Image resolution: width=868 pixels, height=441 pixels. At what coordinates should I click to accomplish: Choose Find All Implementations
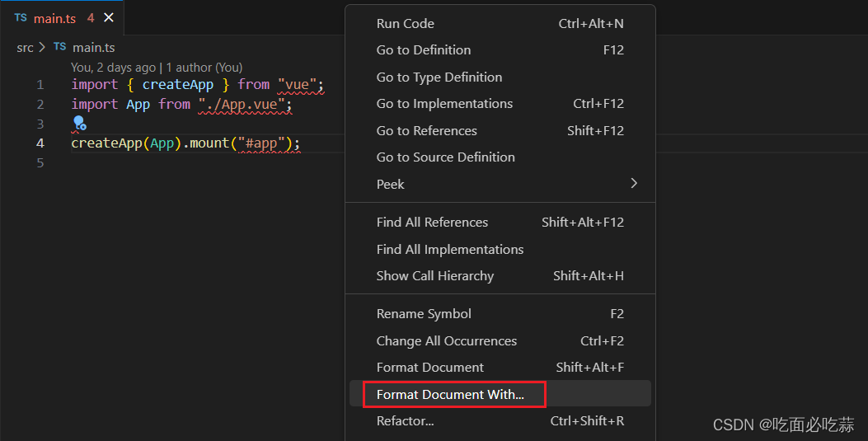coord(449,249)
